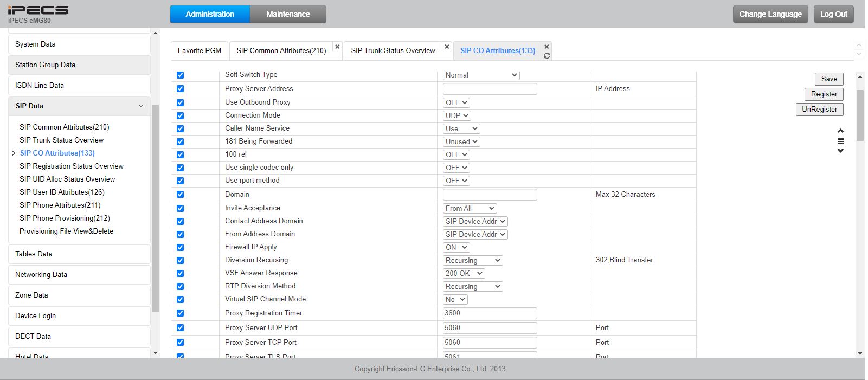Open SIP User ID Attributes(126) link
Image resolution: width=868 pixels, height=380 pixels.
(62, 192)
